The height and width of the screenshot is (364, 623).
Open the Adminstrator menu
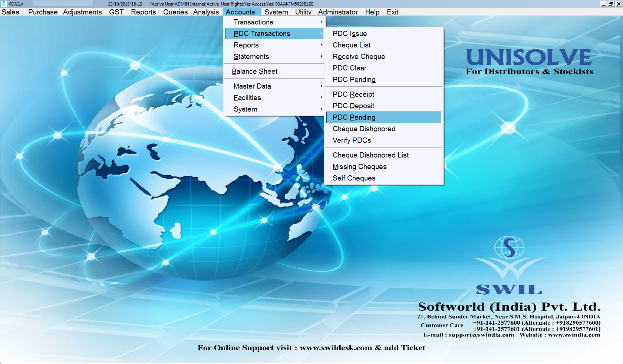pyautogui.click(x=338, y=12)
